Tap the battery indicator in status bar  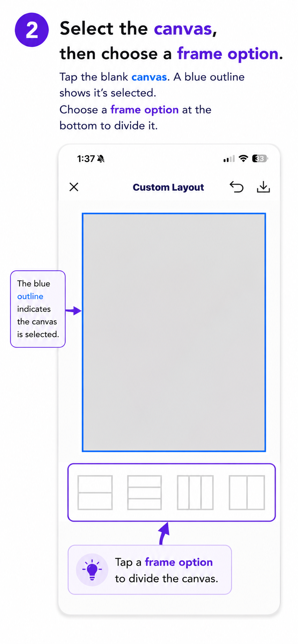(260, 159)
